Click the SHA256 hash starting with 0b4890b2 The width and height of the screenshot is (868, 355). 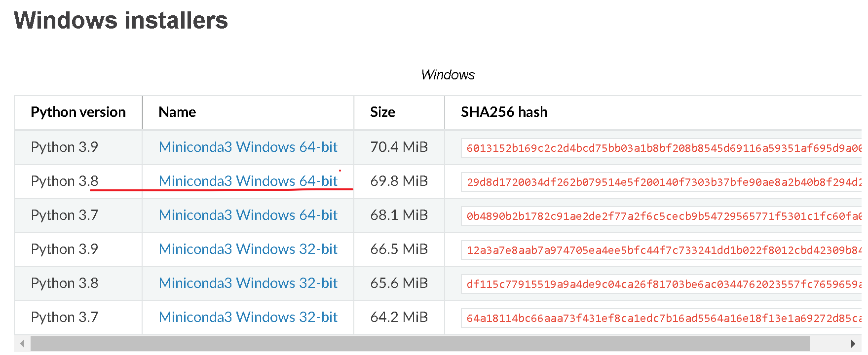661,216
